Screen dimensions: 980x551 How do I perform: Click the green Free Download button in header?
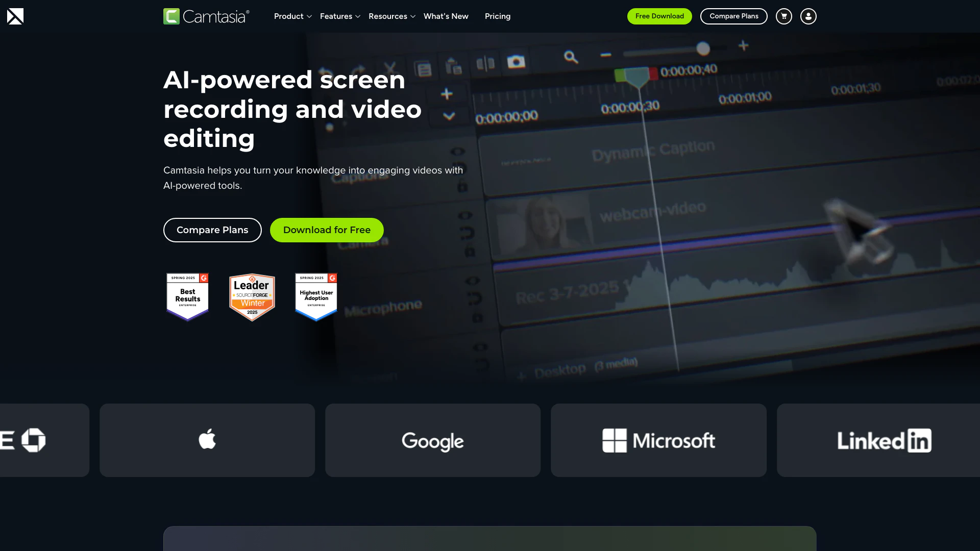click(659, 16)
